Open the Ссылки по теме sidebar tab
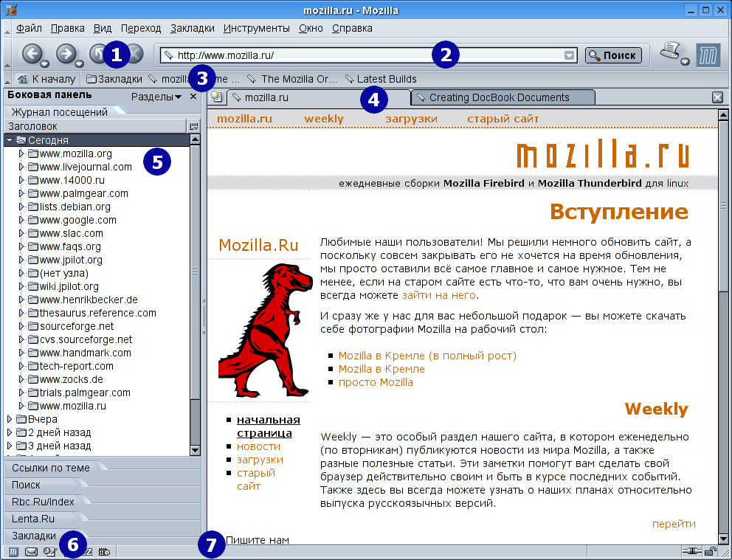 pos(51,468)
